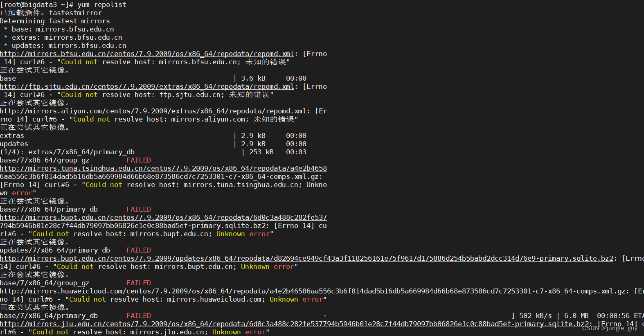The height and width of the screenshot is (336, 644).
Task: Select the 'Determining fastest mirrors' line
Action: coord(55,21)
